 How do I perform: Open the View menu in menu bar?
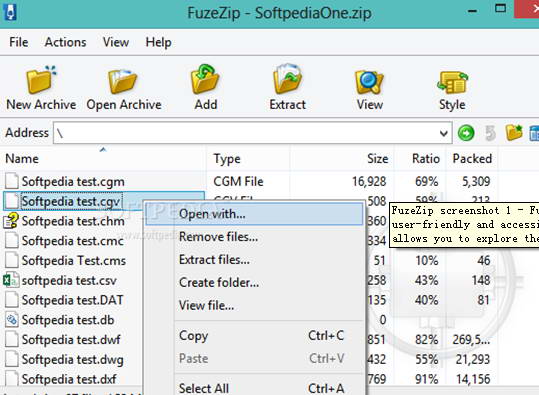point(116,42)
